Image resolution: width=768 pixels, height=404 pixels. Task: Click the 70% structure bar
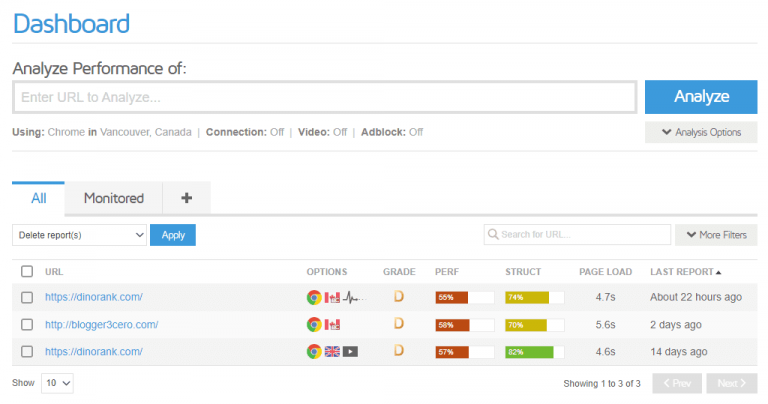tap(534, 325)
